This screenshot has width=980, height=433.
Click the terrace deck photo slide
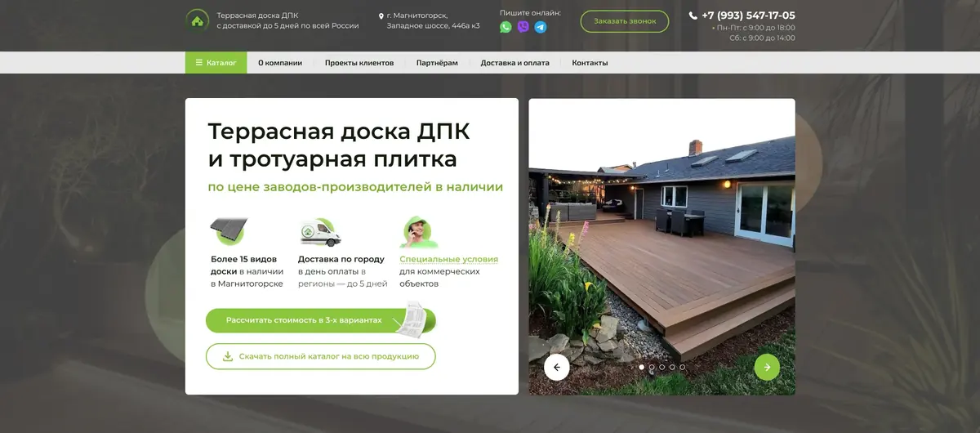coord(662,247)
